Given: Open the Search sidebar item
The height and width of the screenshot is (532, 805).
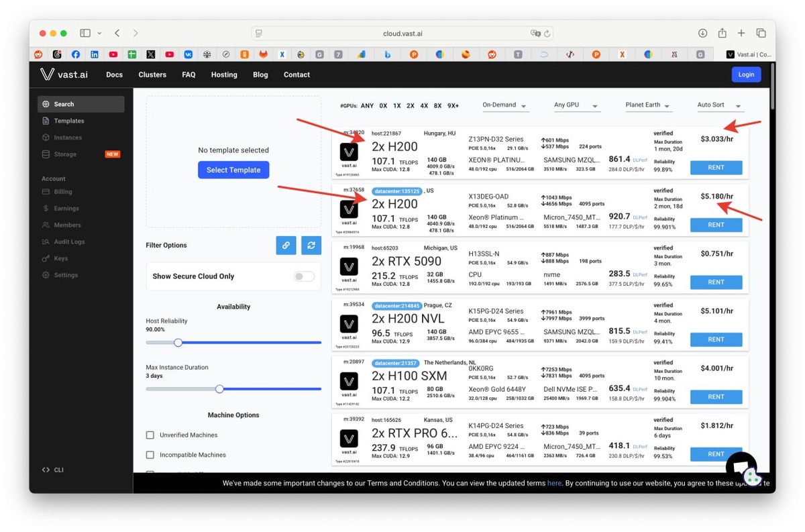Looking at the screenshot, I should (x=80, y=104).
